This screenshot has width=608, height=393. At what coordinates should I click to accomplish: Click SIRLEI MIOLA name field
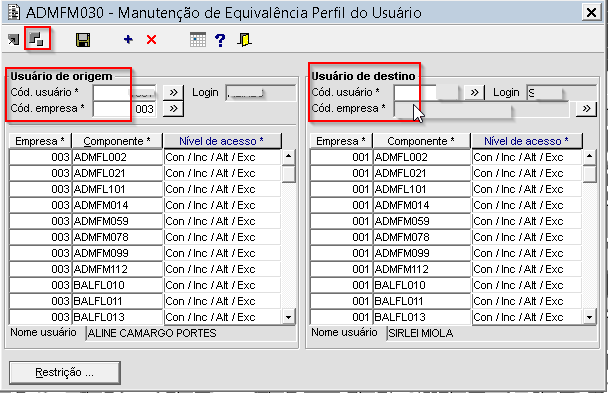[x=491, y=333]
